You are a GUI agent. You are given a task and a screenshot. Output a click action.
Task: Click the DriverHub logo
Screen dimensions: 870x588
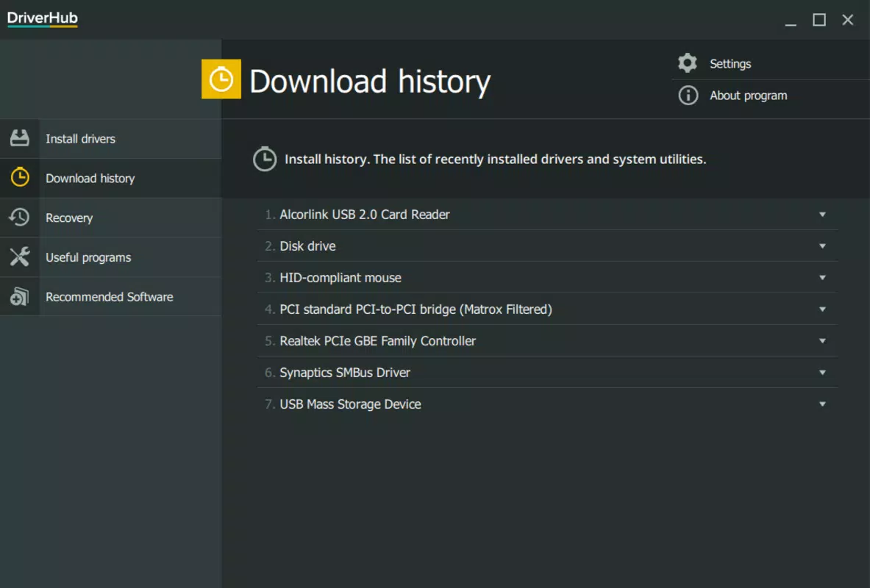42,18
